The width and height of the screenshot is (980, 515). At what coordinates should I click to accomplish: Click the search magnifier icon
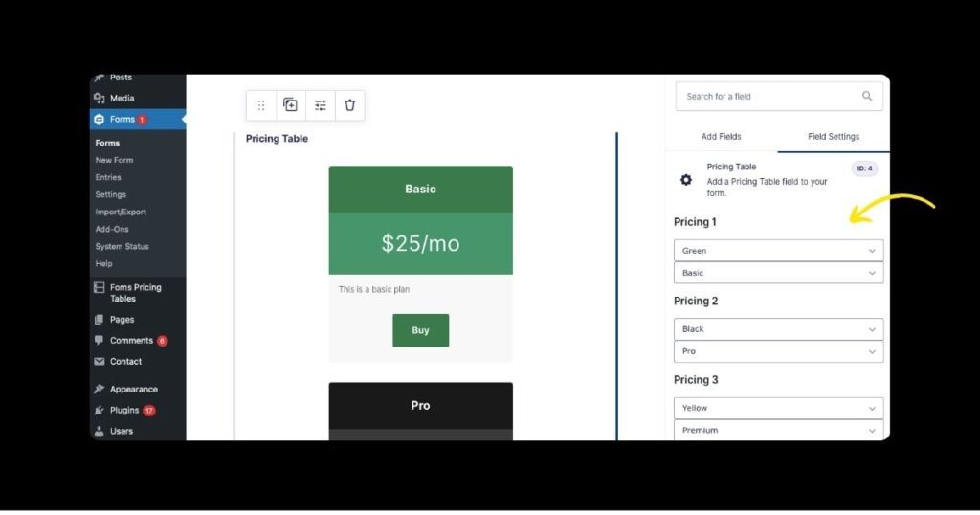point(867,97)
